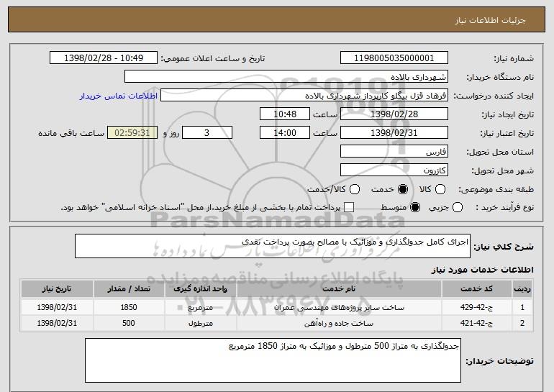Click the requester field فرهاد قزل بیگلو

304,96
